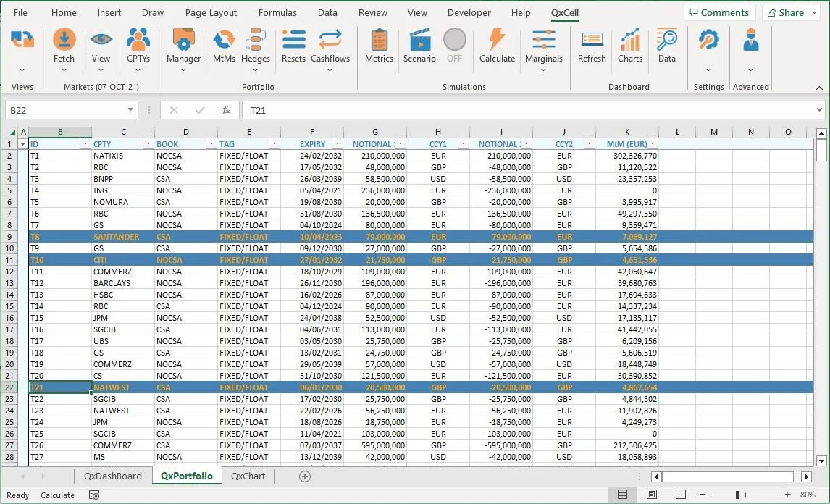Click the Settings gear wrench icon

coord(708,40)
